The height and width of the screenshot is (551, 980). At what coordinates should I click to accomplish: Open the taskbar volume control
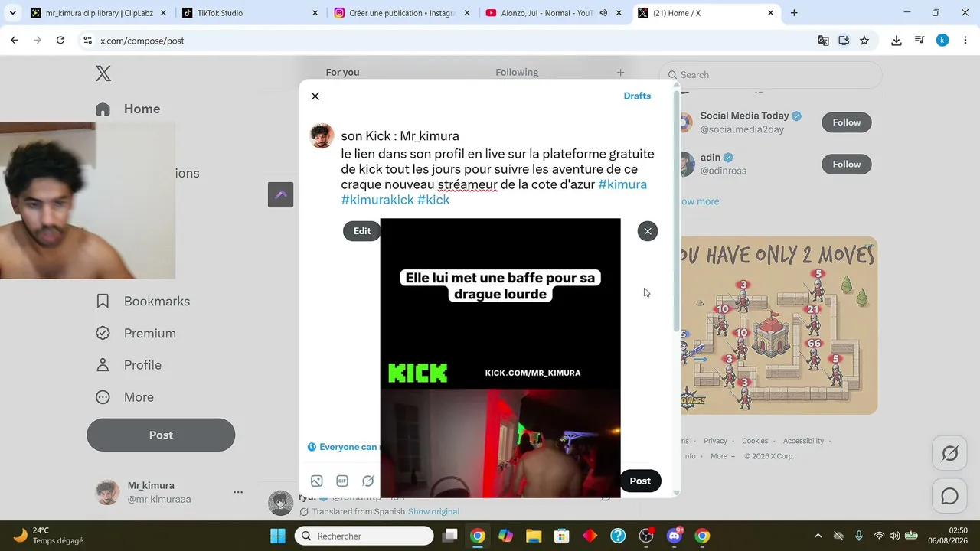[894, 536]
